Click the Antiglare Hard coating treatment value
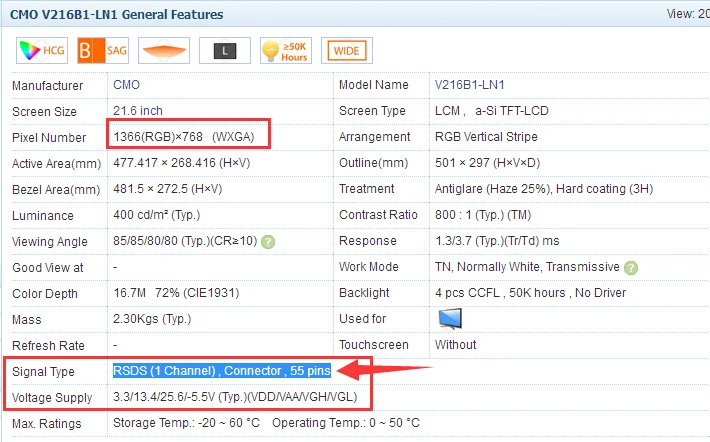Viewport: 710px width, 442px height. click(x=544, y=189)
